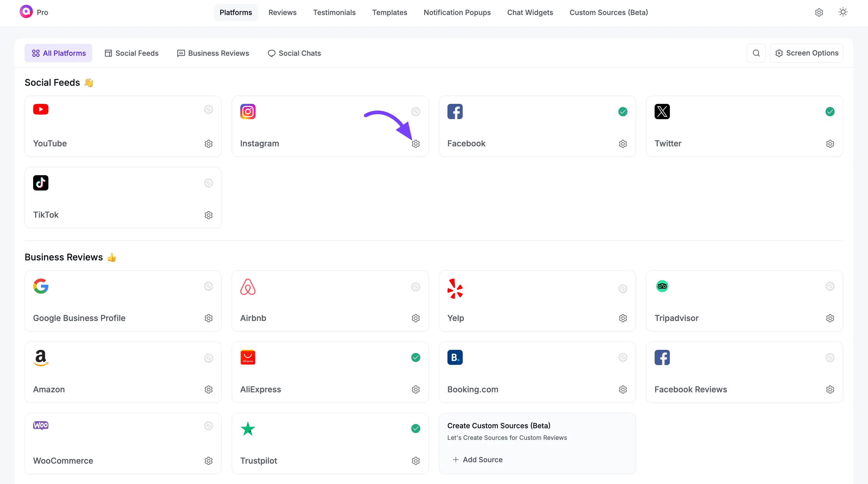Open Instagram platform settings gear

(x=415, y=144)
